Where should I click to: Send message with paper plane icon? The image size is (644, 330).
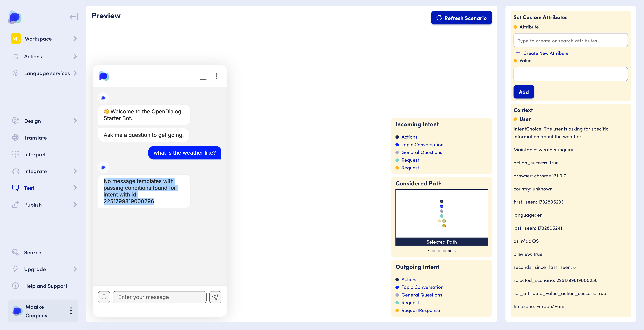tap(215, 297)
